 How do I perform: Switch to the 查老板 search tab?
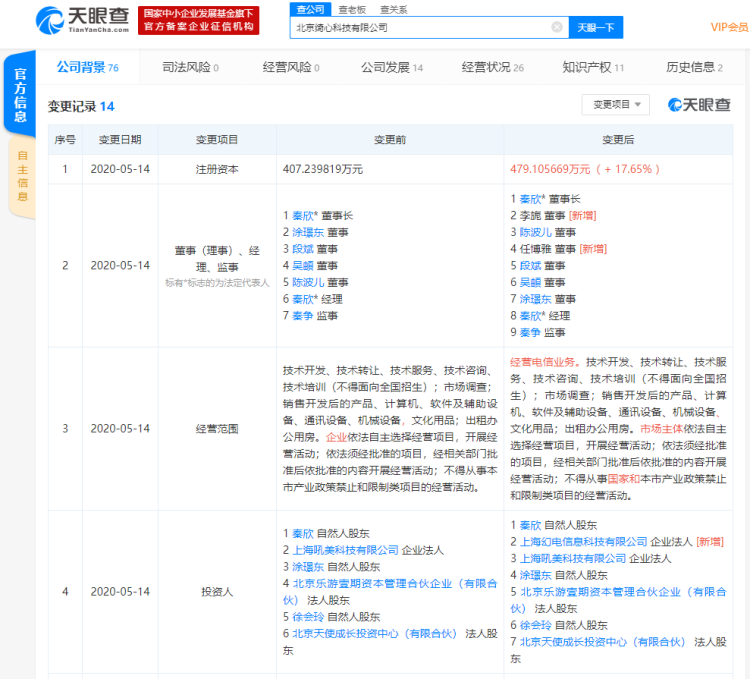click(349, 9)
